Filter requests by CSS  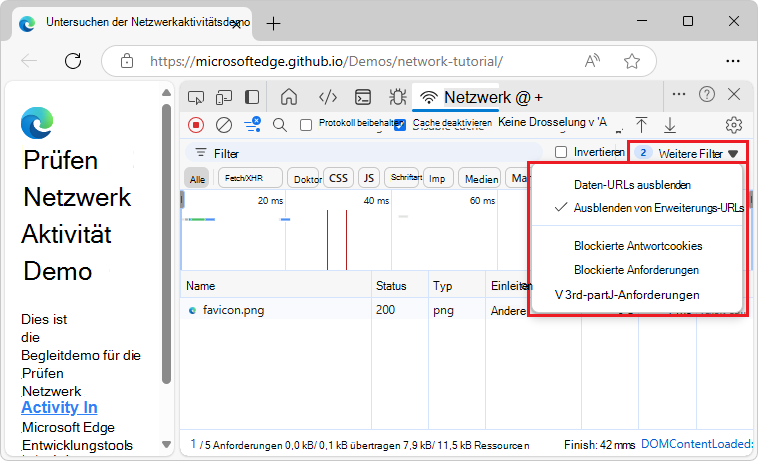coord(338,178)
